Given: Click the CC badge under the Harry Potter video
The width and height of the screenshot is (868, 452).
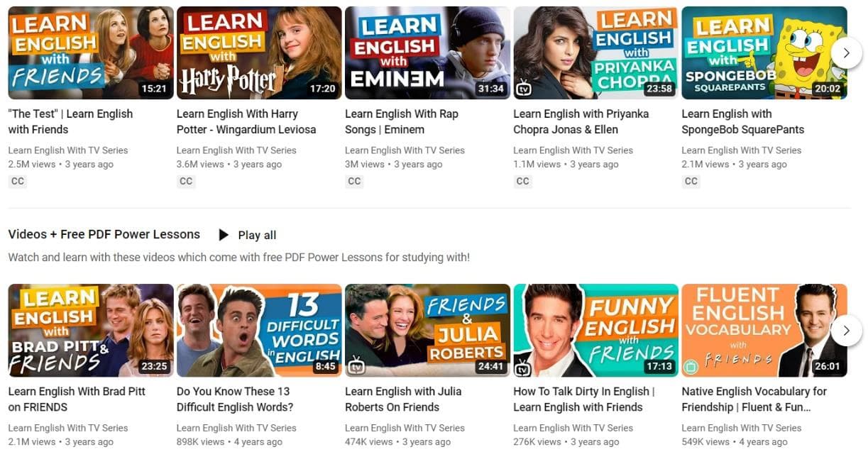Looking at the screenshot, I should [186, 181].
